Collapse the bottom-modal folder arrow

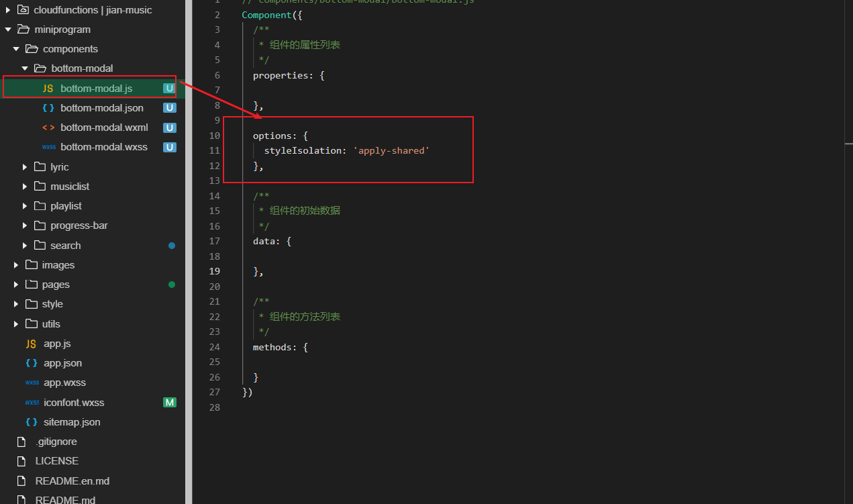(25, 68)
